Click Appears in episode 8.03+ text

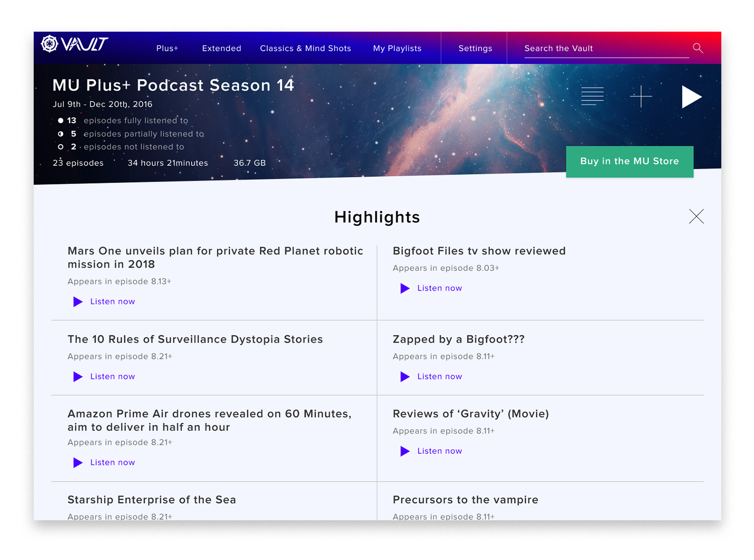pos(446,268)
